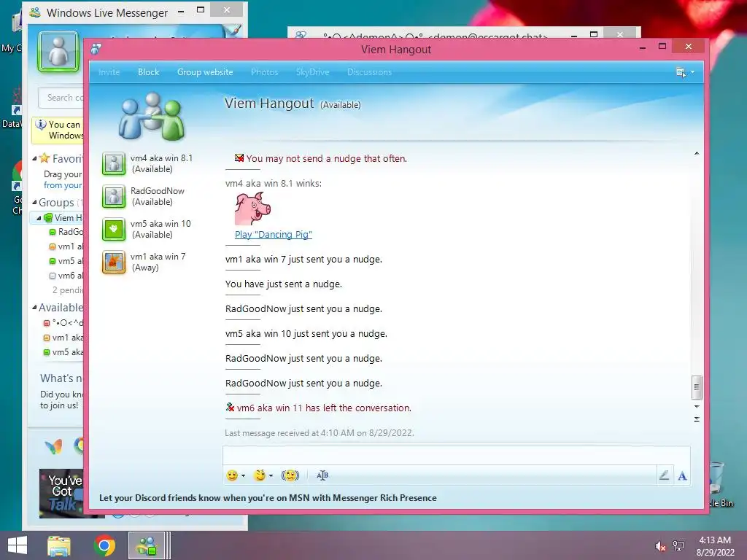Launch Google Chrome from taskbar
Viewport: 747px width, 560px height.
click(x=104, y=545)
